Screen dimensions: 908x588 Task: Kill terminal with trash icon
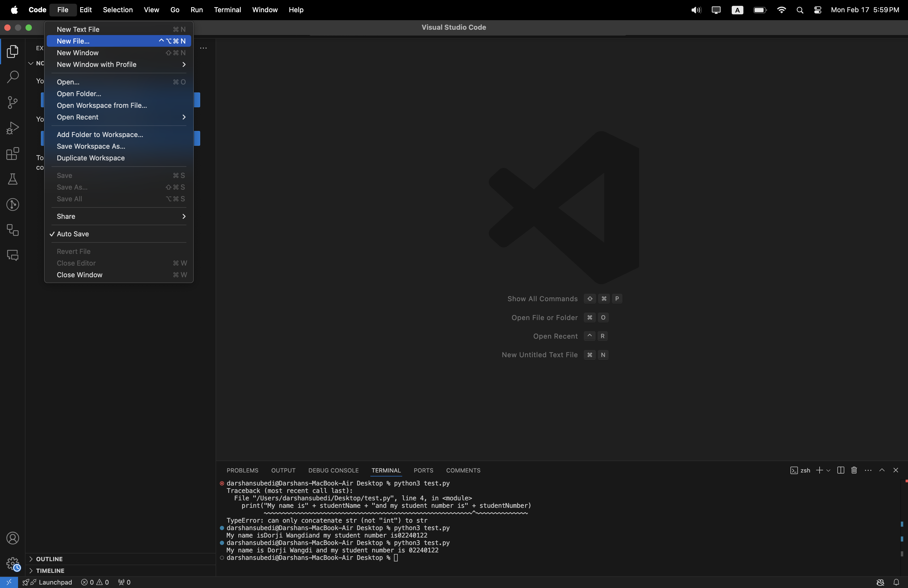point(854,470)
